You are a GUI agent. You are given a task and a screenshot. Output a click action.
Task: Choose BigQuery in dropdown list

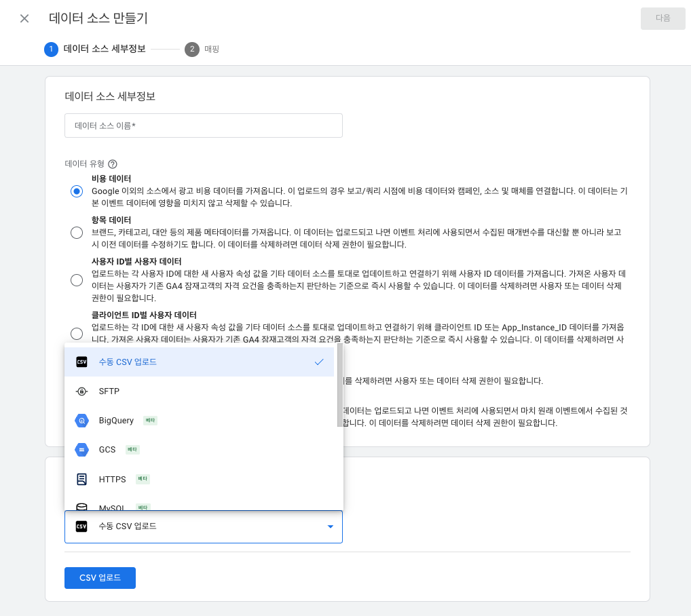[x=199, y=421]
